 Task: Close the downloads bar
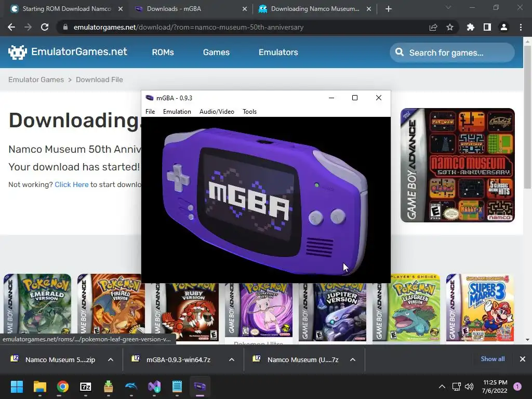point(523,359)
